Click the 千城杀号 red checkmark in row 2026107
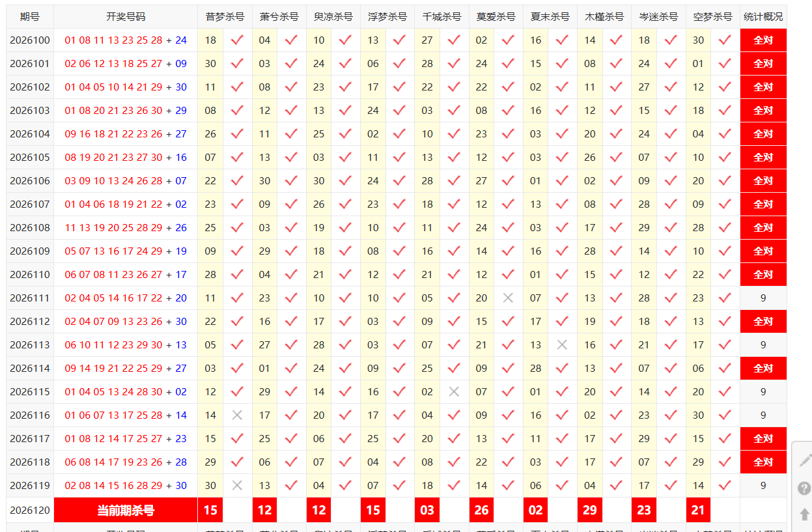Image resolution: width=812 pixels, height=532 pixels. pyautogui.click(x=454, y=204)
